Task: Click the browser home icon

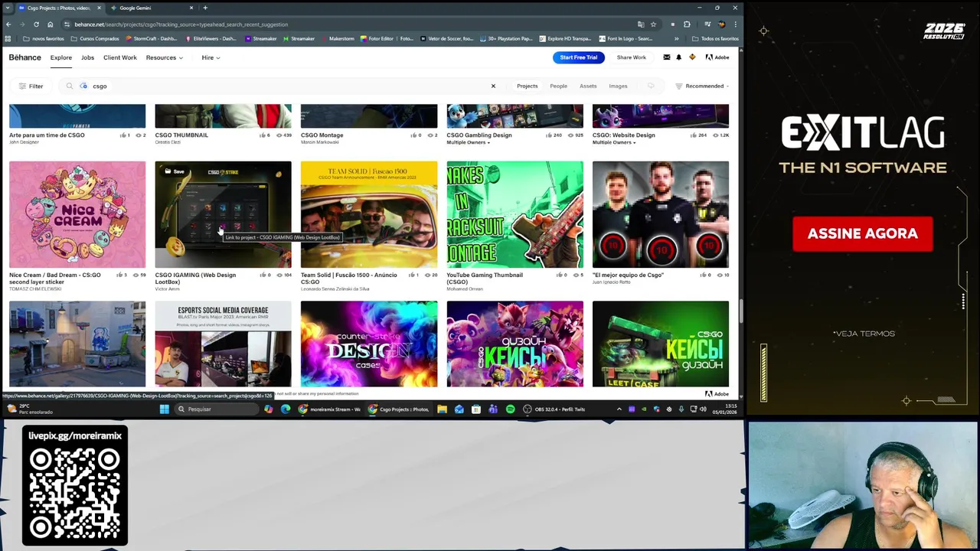Action: coord(51,24)
